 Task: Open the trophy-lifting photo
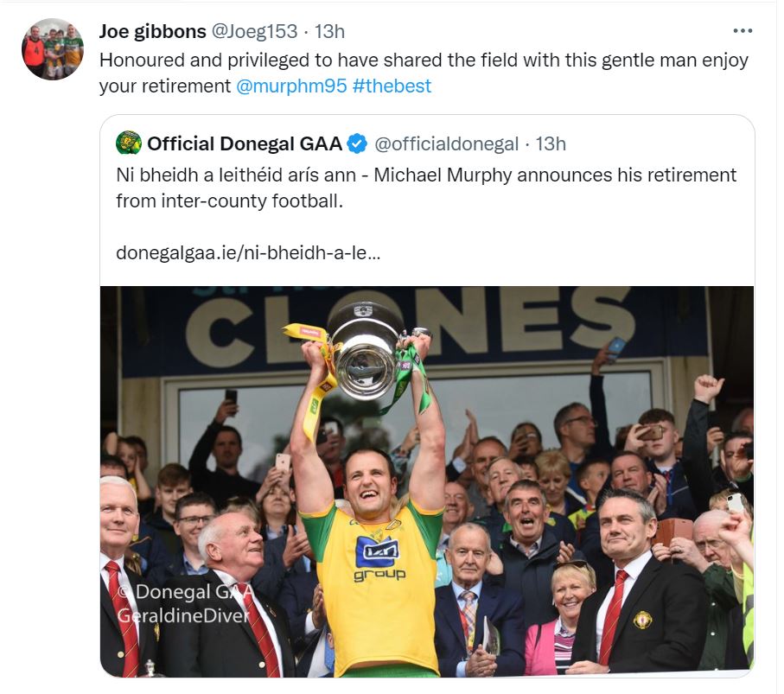click(x=427, y=481)
